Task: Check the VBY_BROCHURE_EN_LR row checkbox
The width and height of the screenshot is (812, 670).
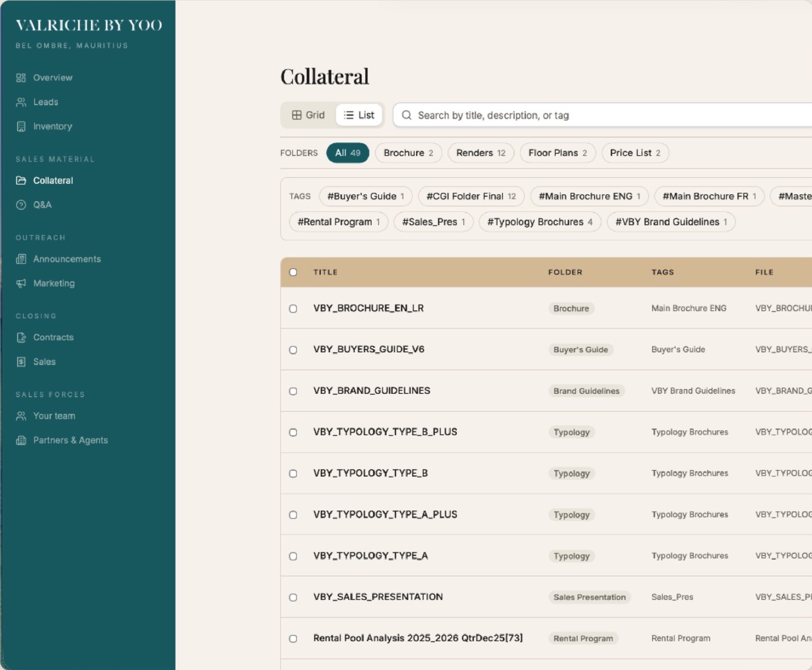Action: click(293, 309)
